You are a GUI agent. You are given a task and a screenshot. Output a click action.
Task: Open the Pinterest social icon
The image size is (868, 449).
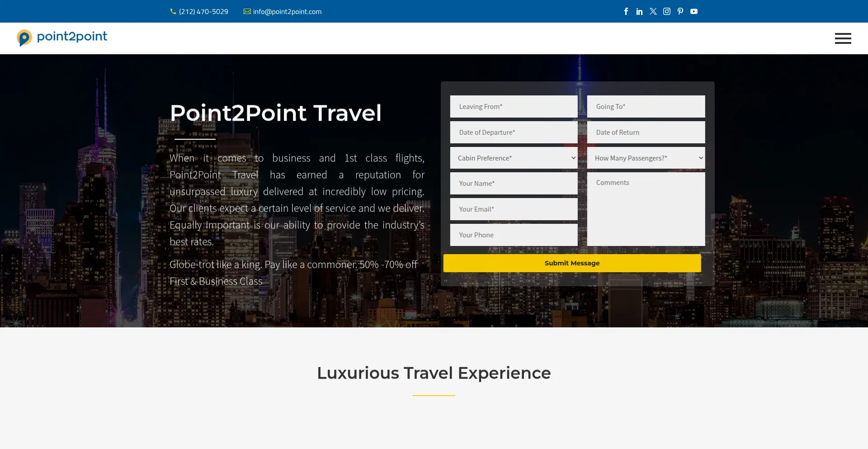point(680,11)
